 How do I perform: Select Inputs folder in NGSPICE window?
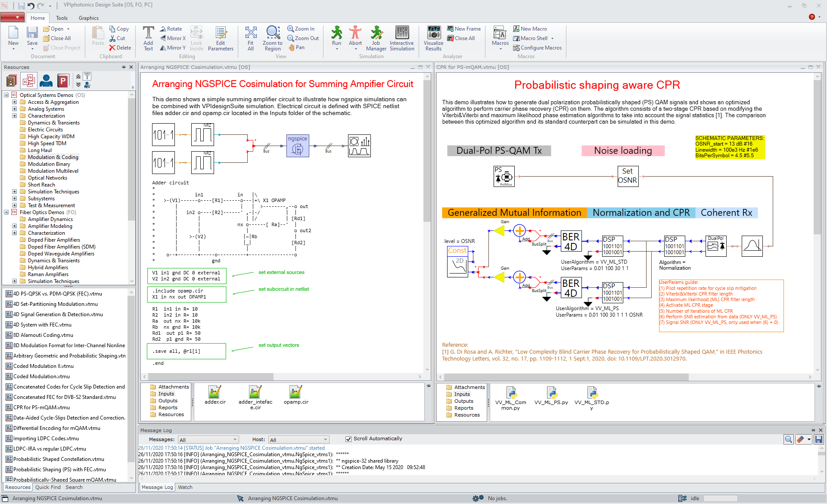[166, 394]
